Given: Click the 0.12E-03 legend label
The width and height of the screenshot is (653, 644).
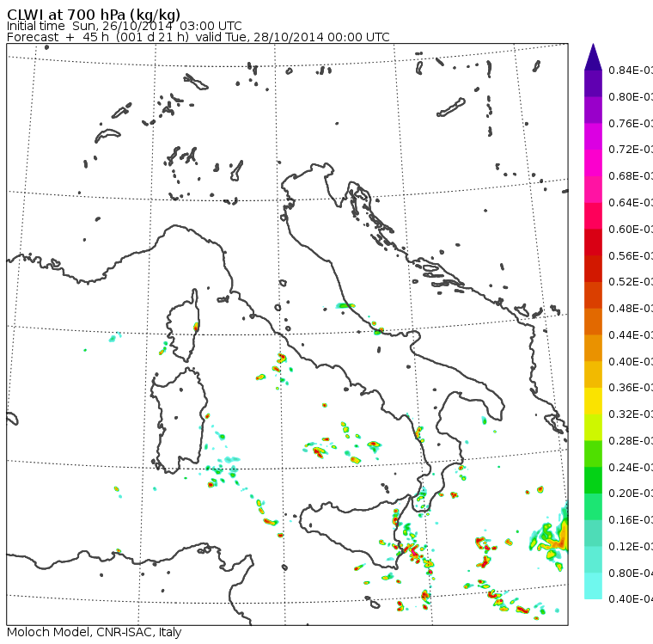Looking at the screenshot, I should 631,547.
